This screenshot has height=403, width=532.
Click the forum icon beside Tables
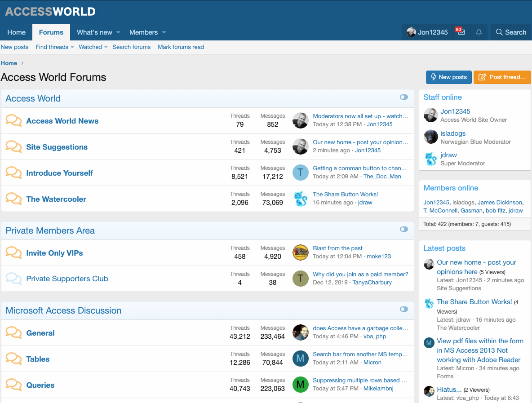click(x=13, y=359)
